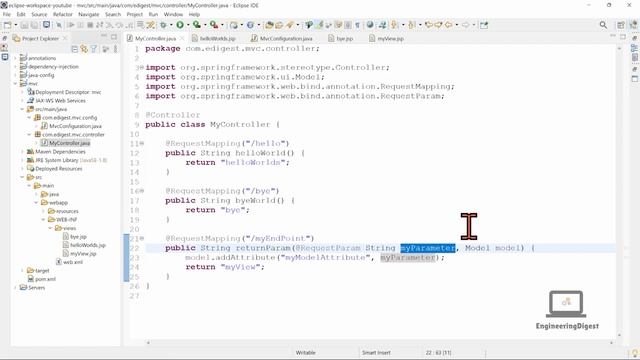This screenshot has height=360, width=640.
Task: Collapse the helloWorld method at line 11
Action: [x=142, y=143]
